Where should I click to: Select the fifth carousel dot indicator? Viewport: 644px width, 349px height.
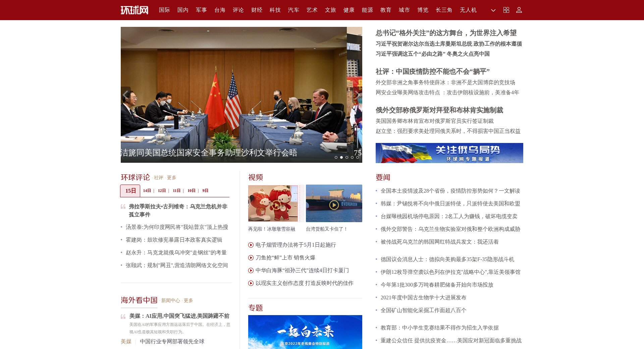[358, 157]
